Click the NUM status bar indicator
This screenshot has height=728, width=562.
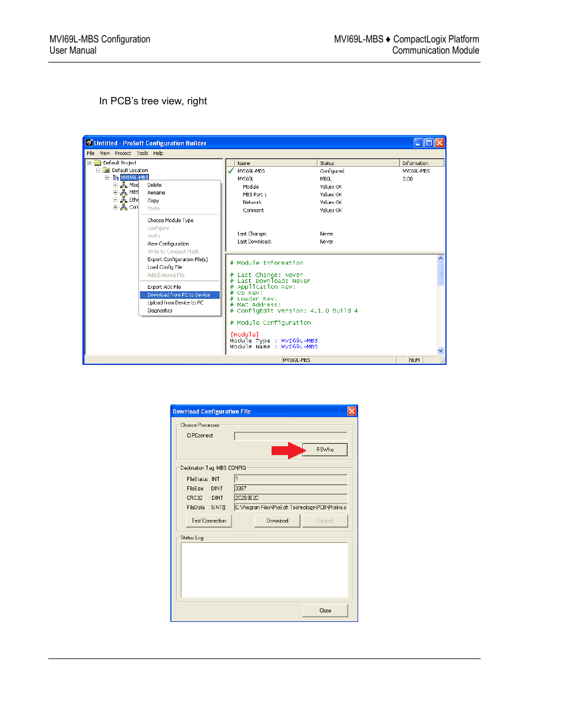pos(415,360)
